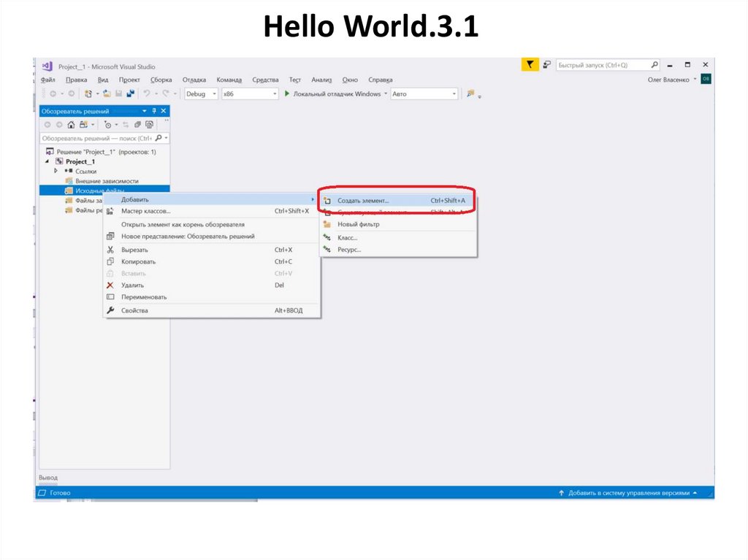Open the Отладка menu
Image resolution: width=748 pixels, height=560 pixels.
pos(194,80)
